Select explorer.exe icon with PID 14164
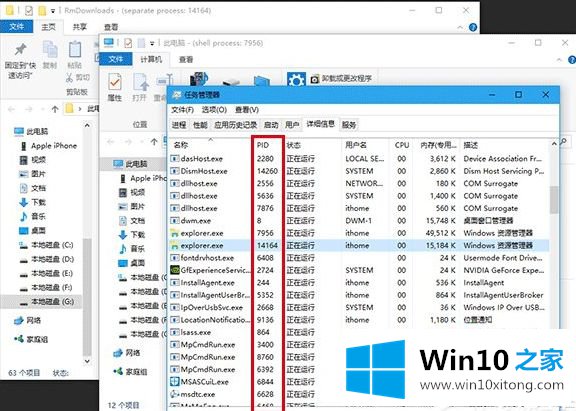Image resolution: width=576 pixels, height=411 pixels. [175, 245]
